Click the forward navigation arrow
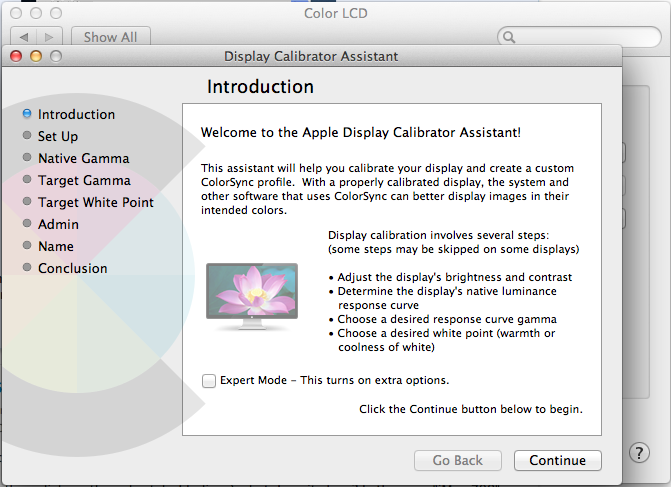The image size is (671, 487). pos(51,37)
